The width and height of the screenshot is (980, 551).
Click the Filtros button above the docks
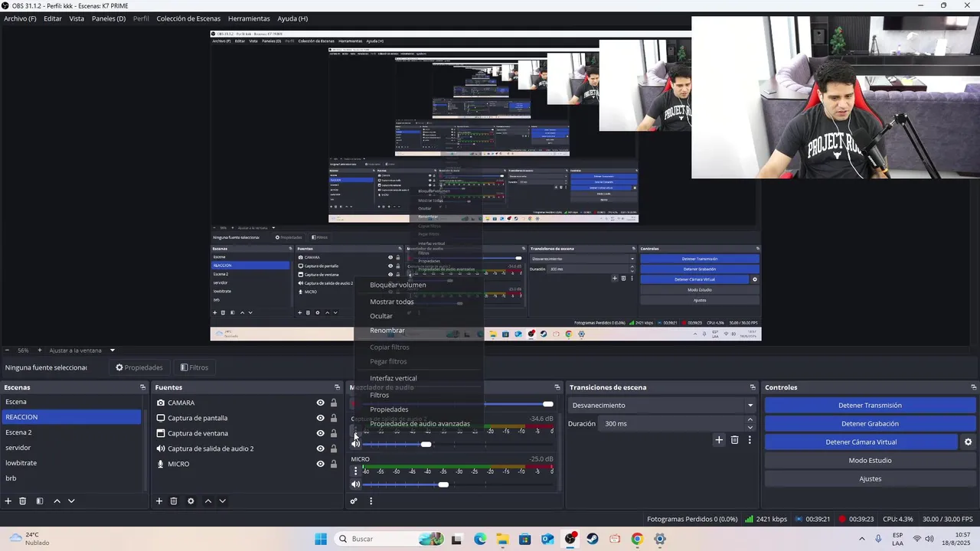194,367
